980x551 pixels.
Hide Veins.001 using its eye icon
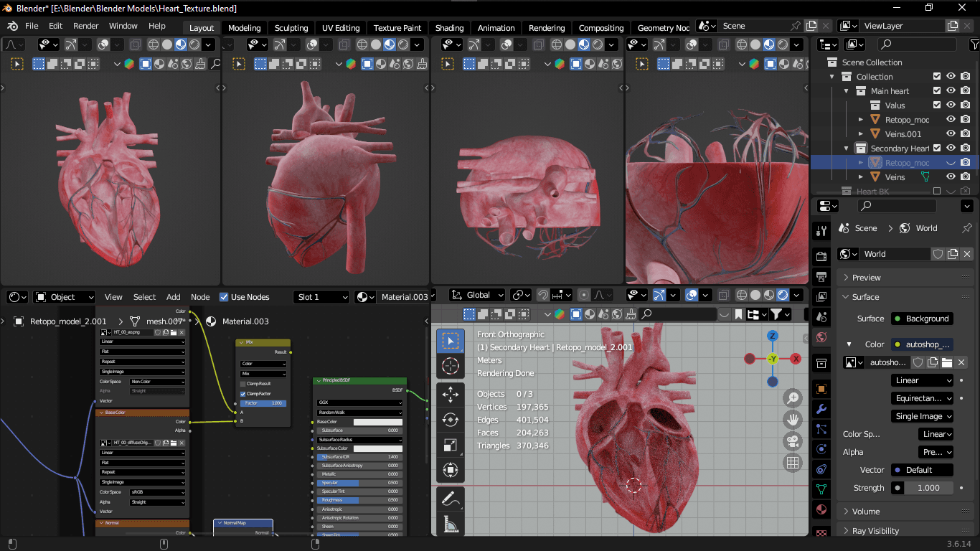click(x=951, y=134)
